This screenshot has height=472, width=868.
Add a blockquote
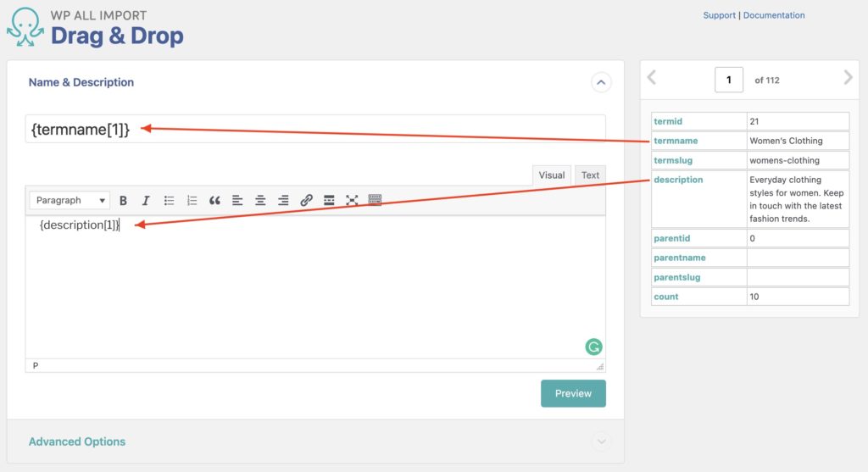click(214, 200)
